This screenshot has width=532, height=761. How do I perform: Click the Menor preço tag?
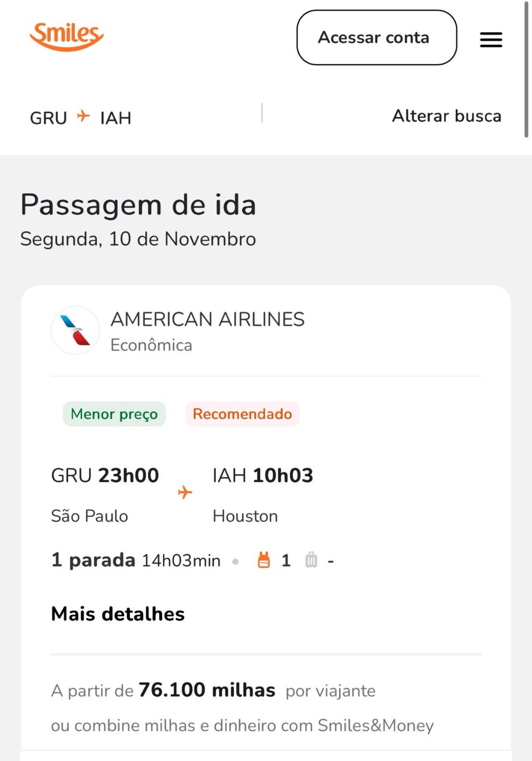pos(114,414)
